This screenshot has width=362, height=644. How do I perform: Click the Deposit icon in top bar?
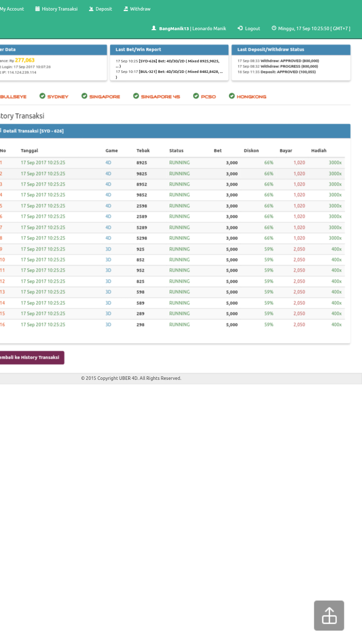pos(91,9)
